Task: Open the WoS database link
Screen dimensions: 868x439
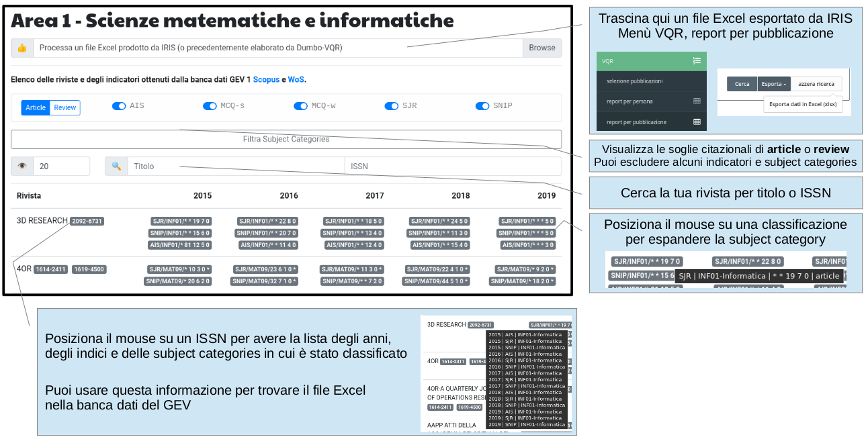Action: pyautogui.click(x=296, y=79)
